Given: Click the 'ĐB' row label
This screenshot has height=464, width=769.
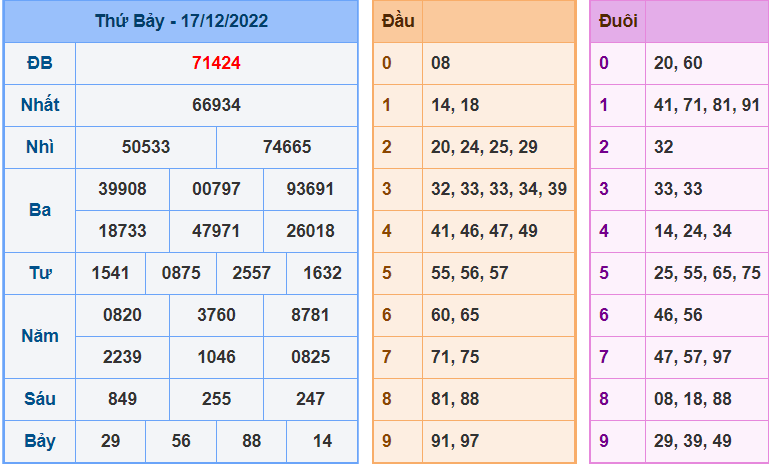Looking at the screenshot, I should 40,63.
